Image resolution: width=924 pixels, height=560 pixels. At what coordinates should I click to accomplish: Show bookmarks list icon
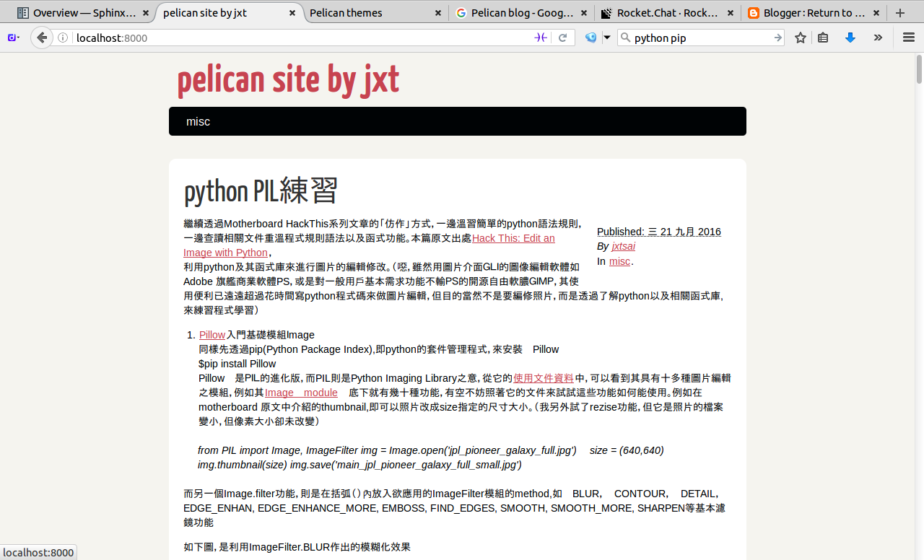[823, 38]
